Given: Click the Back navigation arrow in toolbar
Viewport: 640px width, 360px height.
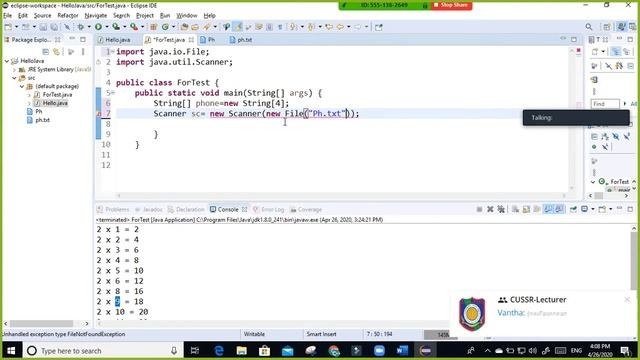Looking at the screenshot, I should click(340, 27).
